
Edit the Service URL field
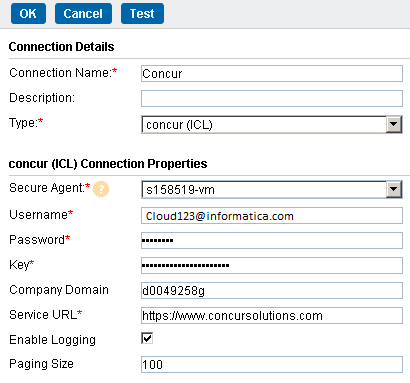[x=272, y=315]
